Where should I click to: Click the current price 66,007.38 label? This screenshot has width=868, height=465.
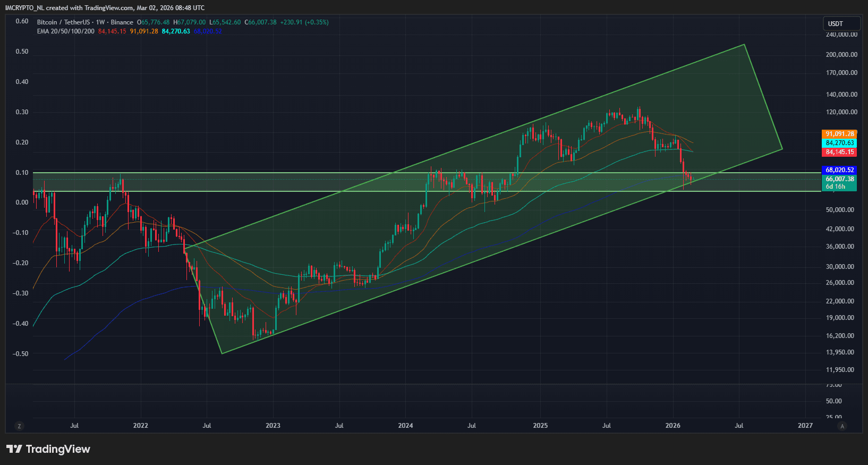[839, 179]
